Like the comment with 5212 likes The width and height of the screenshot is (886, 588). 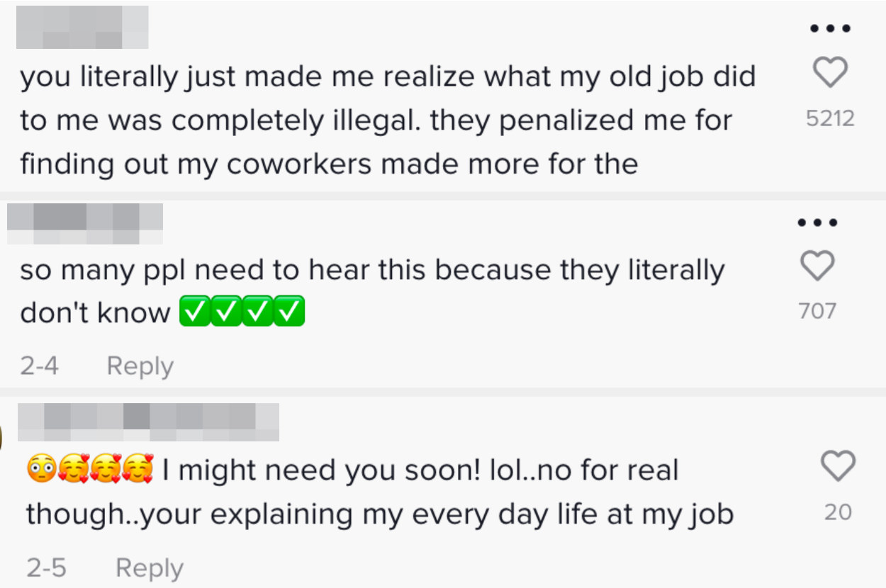(x=829, y=73)
